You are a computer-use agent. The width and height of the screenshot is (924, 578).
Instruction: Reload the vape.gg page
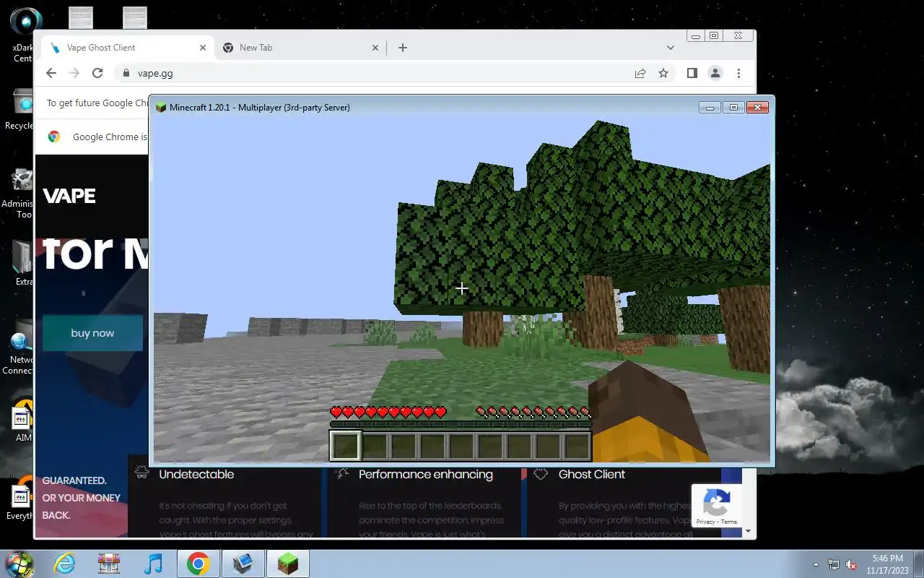point(97,73)
